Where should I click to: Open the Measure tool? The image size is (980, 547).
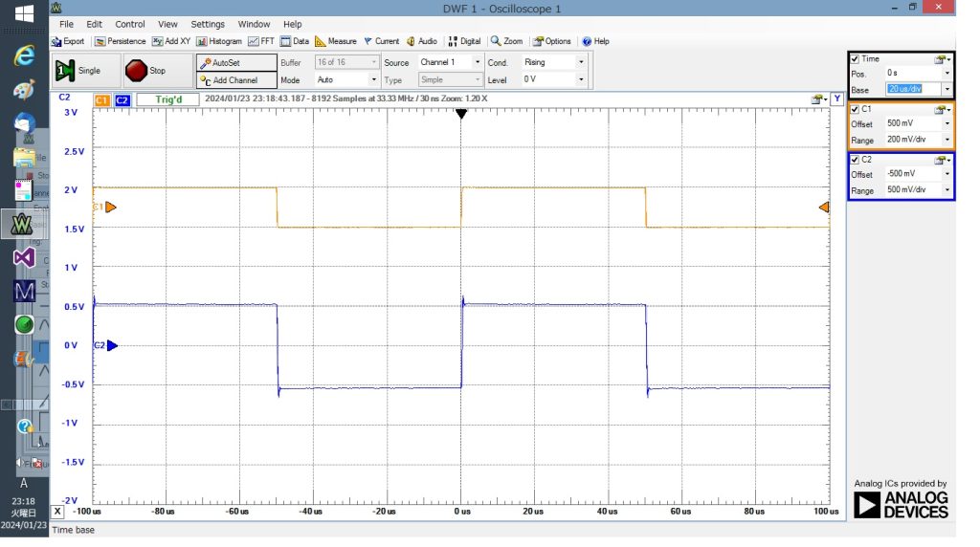pyautogui.click(x=336, y=41)
